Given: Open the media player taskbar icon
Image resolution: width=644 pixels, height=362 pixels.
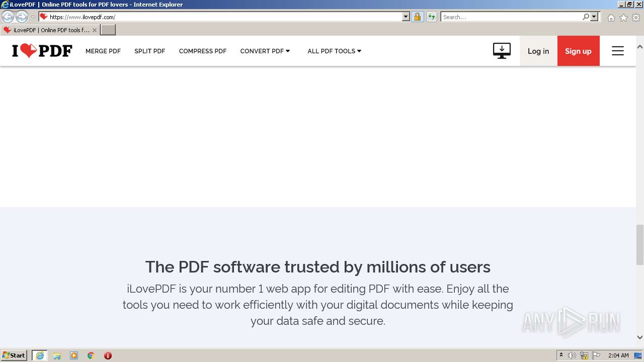Looking at the screenshot, I should (x=74, y=355).
